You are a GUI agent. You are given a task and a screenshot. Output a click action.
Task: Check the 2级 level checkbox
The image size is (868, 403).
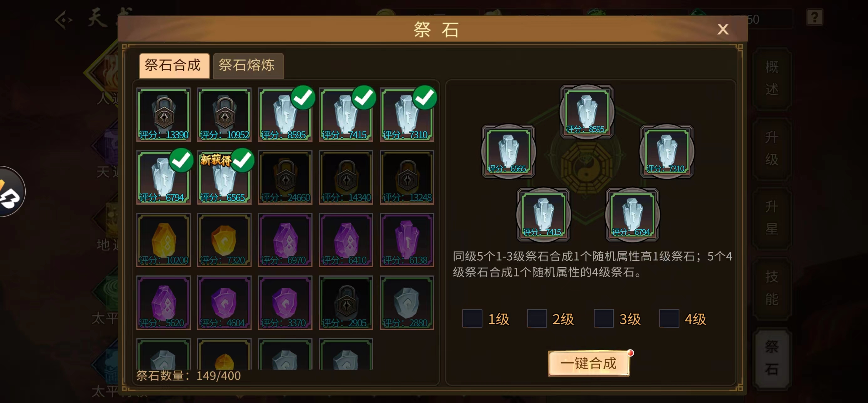(537, 318)
